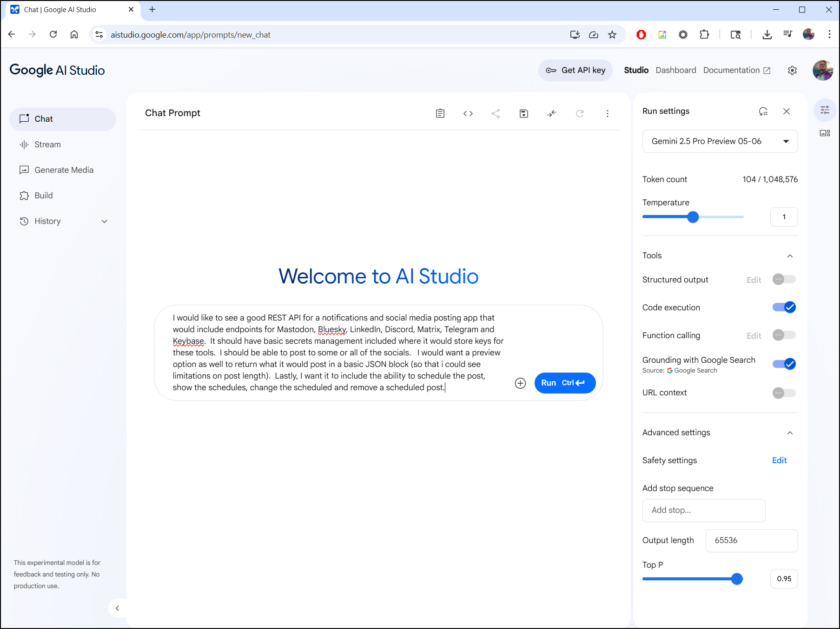Switch to the Dashboard tab
Image resolution: width=840 pixels, height=629 pixels.
point(675,70)
